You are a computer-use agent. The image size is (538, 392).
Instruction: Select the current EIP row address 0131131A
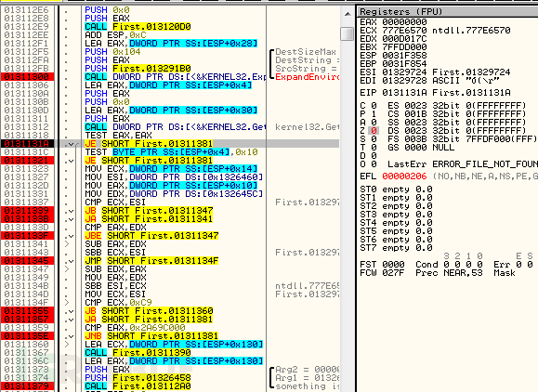(x=27, y=144)
